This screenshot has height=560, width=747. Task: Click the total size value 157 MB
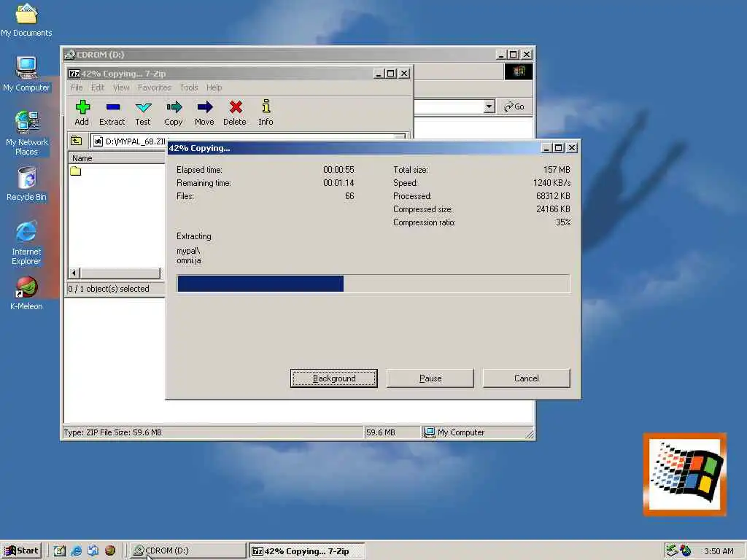tap(557, 169)
